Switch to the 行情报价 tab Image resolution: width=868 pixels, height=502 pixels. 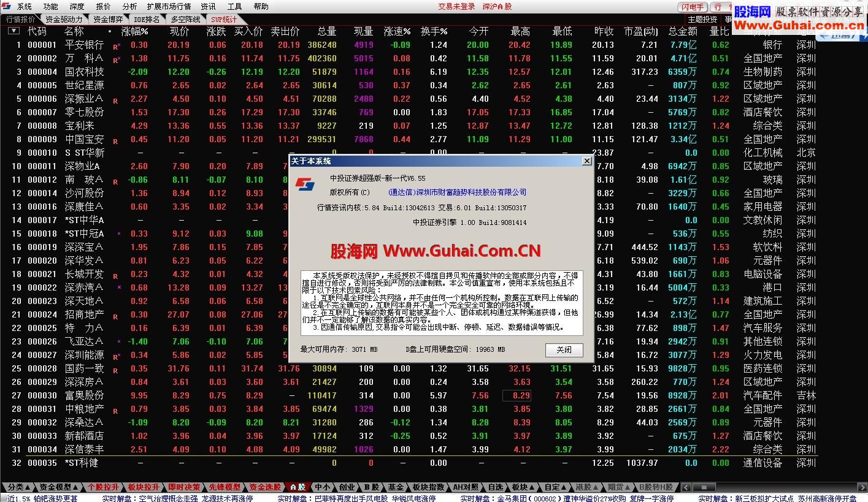21,19
